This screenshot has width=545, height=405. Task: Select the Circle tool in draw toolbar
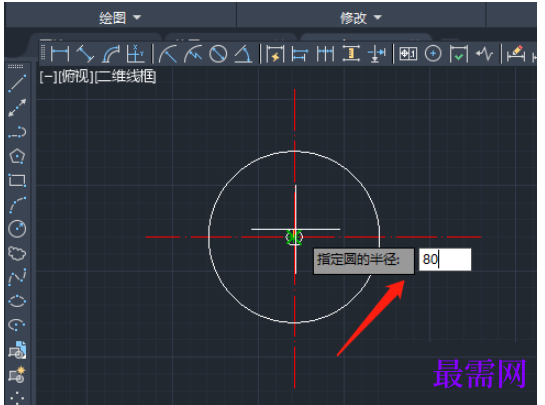click(x=17, y=229)
